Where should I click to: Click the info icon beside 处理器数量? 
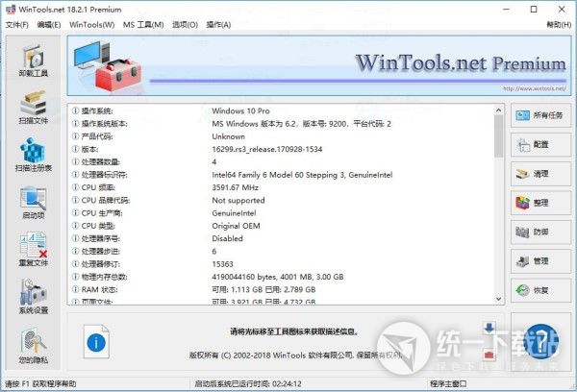pyautogui.click(x=75, y=161)
